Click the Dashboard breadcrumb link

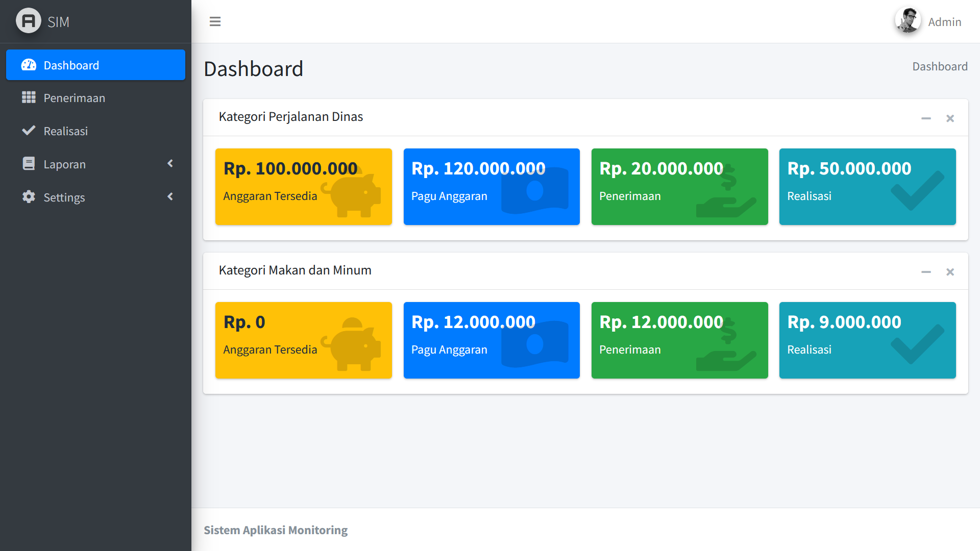(x=940, y=66)
